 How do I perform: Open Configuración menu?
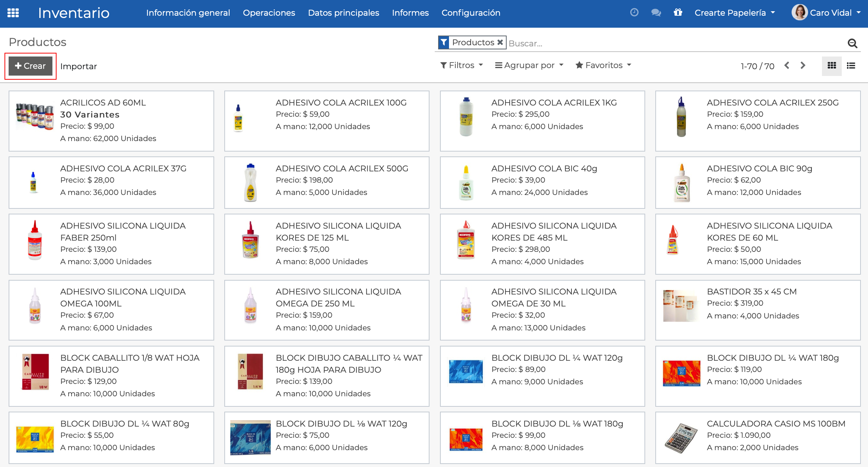pyautogui.click(x=471, y=13)
